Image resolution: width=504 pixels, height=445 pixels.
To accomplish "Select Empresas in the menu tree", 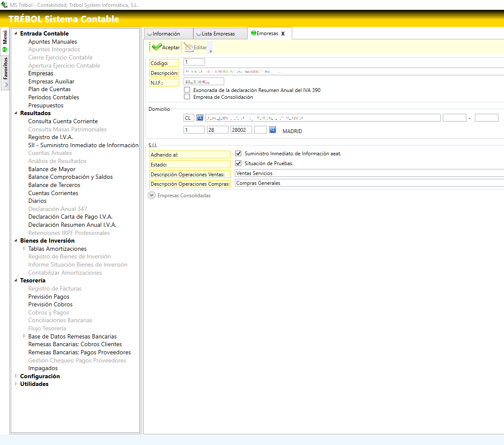I will 41,73.
